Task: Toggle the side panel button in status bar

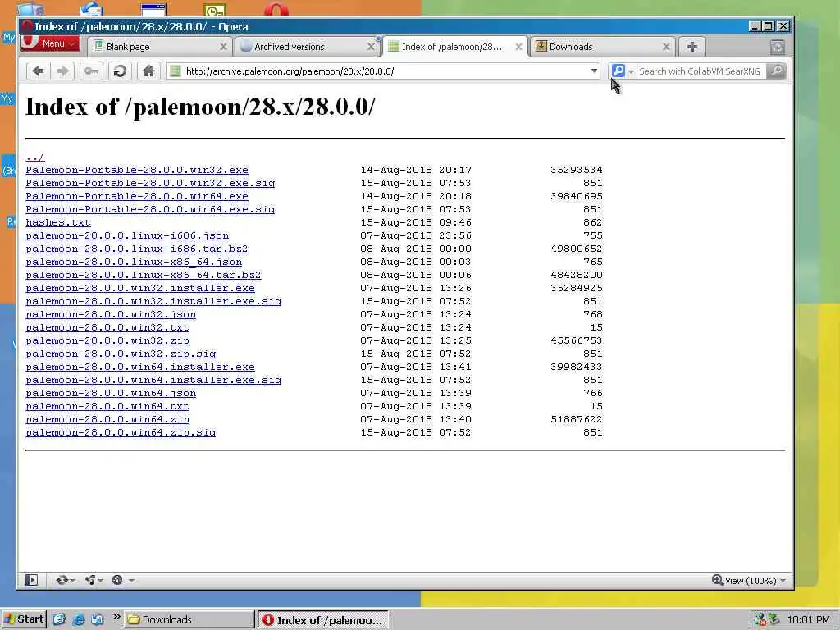Action: [x=31, y=580]
